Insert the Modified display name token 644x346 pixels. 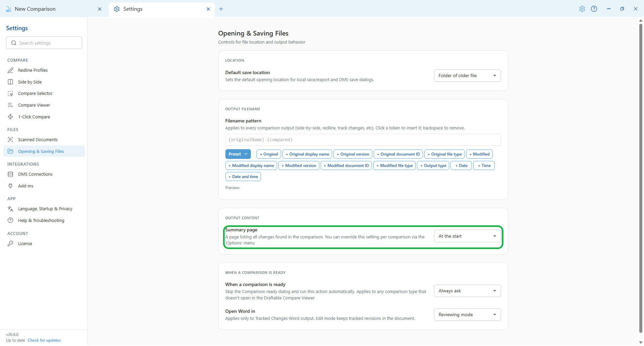(251, 166)
